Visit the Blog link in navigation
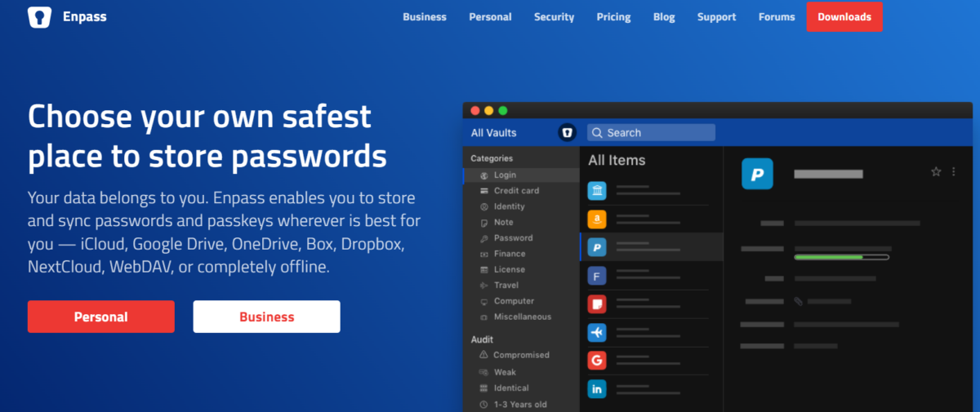 point(664,16)
